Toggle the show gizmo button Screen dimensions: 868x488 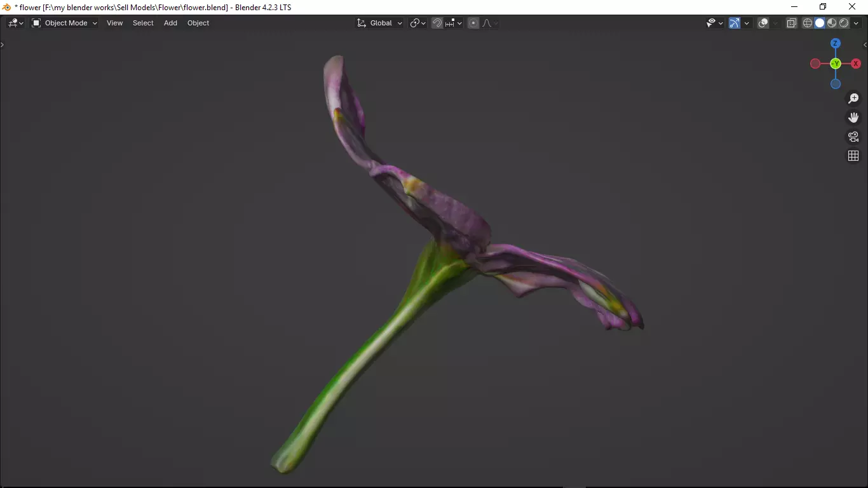click(x=735, y=23)
